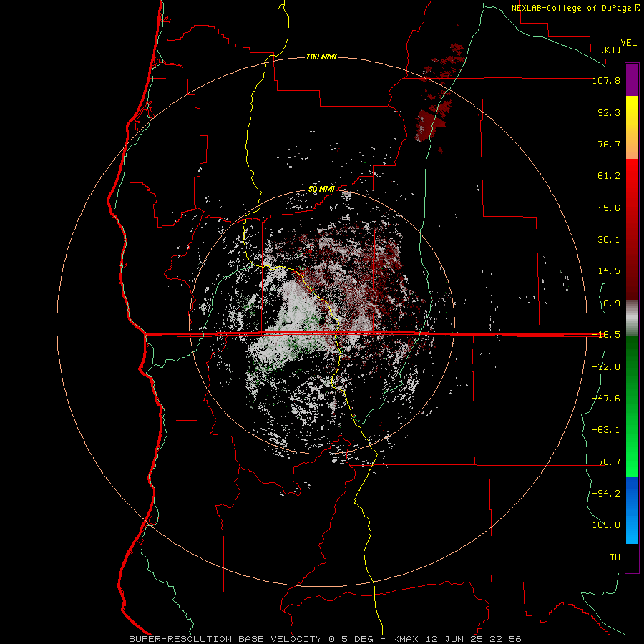
Task: Click the blue segment of the color bar
Action: [632, 510]
